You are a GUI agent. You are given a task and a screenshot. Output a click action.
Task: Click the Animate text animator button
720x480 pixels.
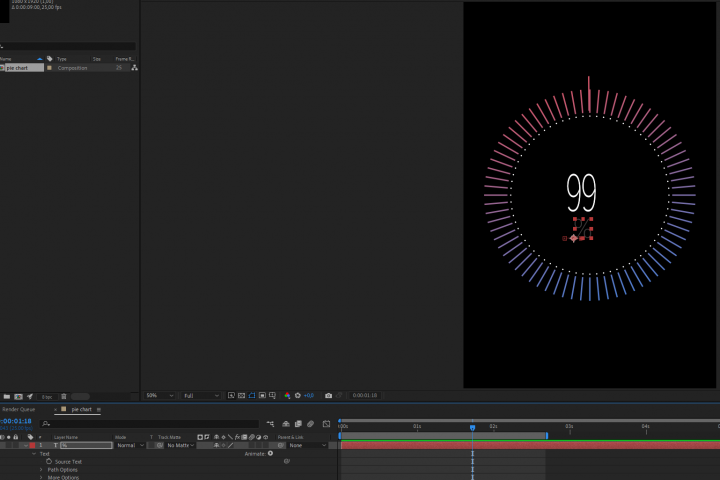[x=270, y=453]
